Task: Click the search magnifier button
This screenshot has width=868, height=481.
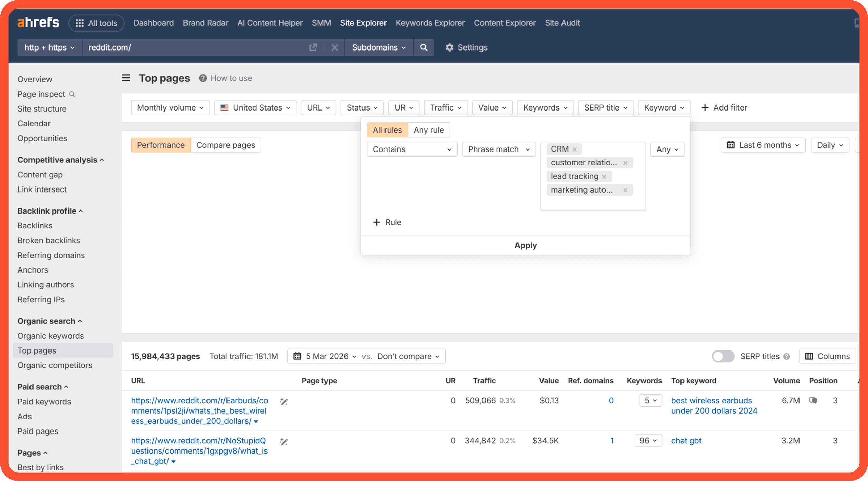Action: [x=423, y=47]
